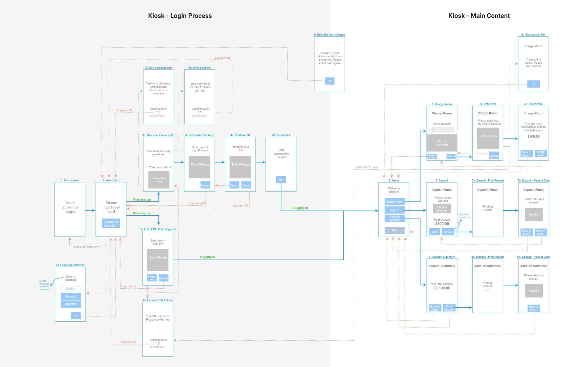Click Cancel on the Answered correctly screen
The image size is (588, 367).
click(x=205, y=185)
